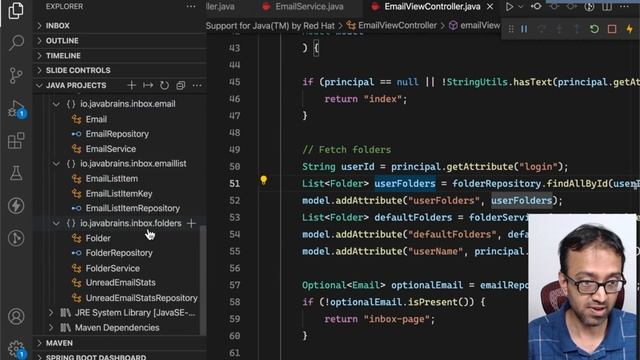Screen dimensions: 640x360
Task: Open the run options dropdown arrow
Action: [x=520, y=7]
